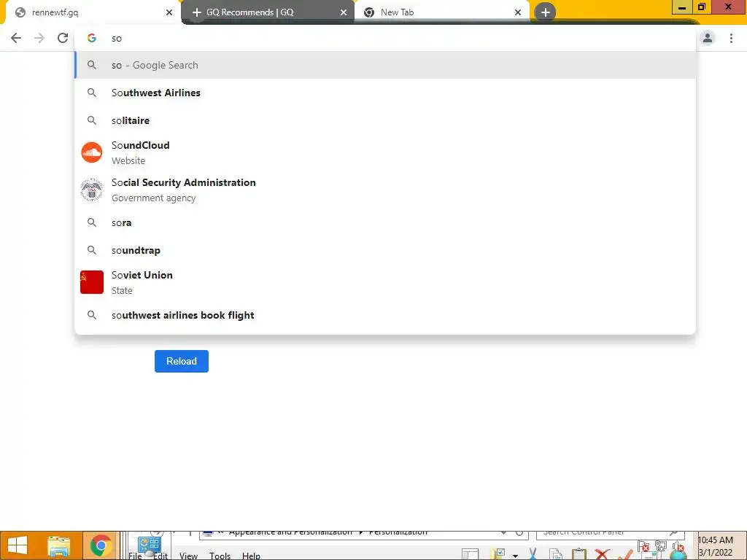The width and height of the screenshot is (747, 560).
Task: Open the Windows Start button
Action: [18, 545]
